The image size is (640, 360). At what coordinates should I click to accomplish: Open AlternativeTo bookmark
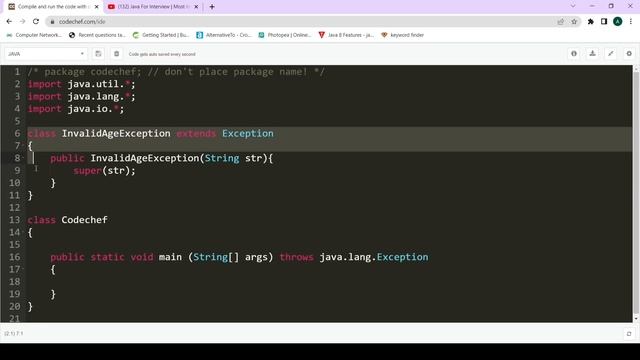click(x=224, y=35)
